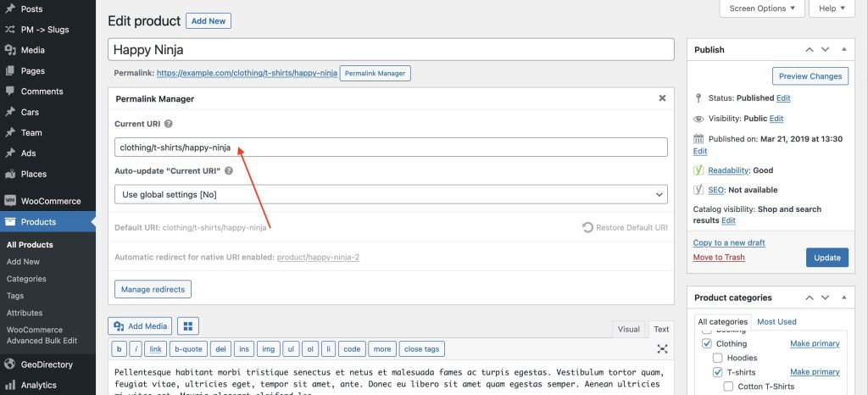Select the All categories tab
This screenshot has height=395, width=868.
point(722,322)
